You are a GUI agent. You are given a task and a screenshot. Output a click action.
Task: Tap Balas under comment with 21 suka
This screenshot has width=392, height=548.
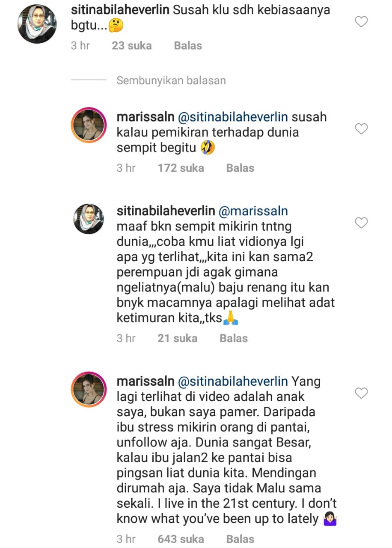[234, 338]
